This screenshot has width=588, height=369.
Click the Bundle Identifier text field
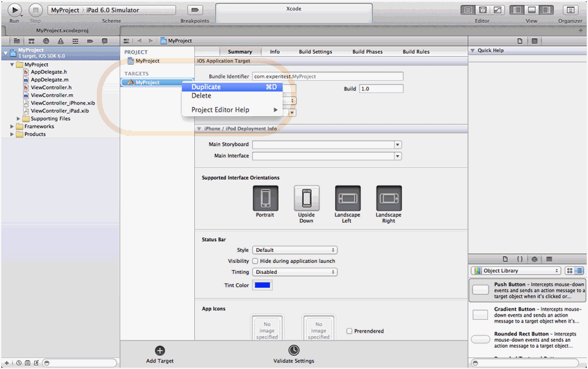coord(327,76)
